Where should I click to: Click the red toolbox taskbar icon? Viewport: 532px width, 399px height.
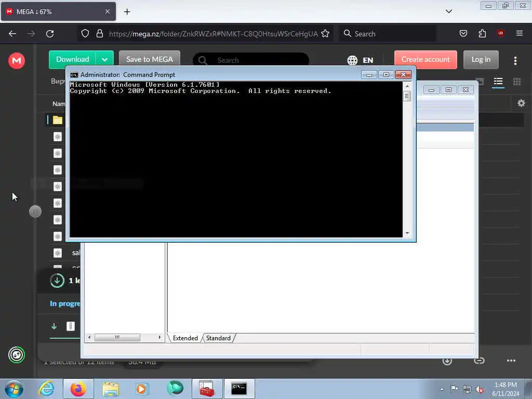pyautogui.click(x=207, y=389)
